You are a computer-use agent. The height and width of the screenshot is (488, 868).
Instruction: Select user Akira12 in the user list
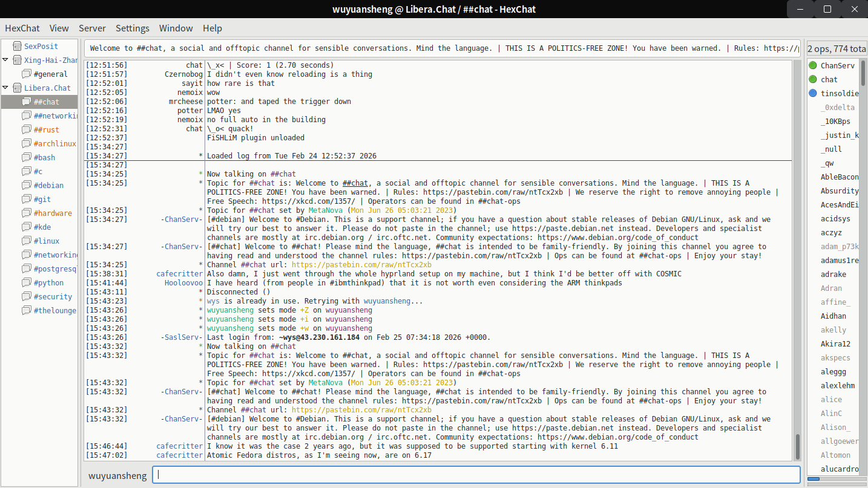point(835,343)
